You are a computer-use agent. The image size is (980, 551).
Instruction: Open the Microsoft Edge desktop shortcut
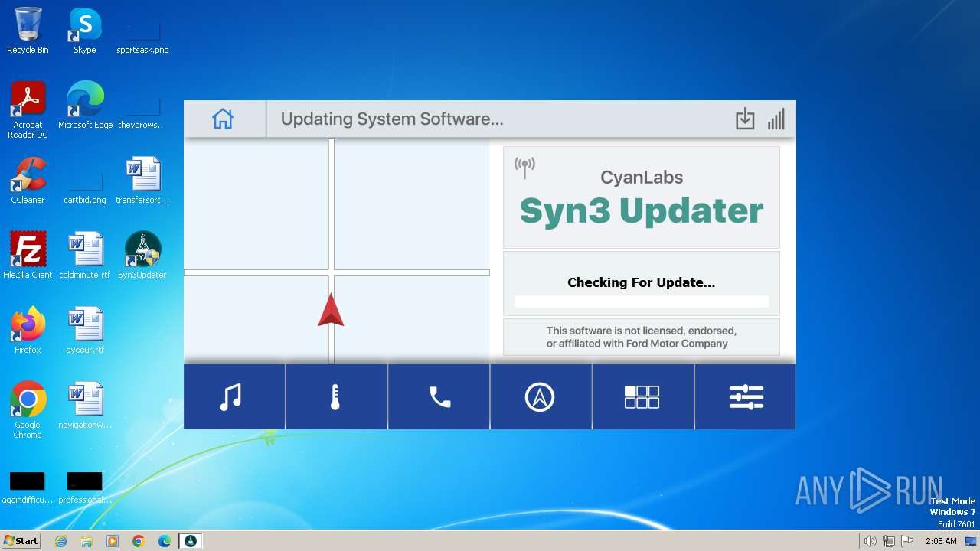tap(85, 106)
